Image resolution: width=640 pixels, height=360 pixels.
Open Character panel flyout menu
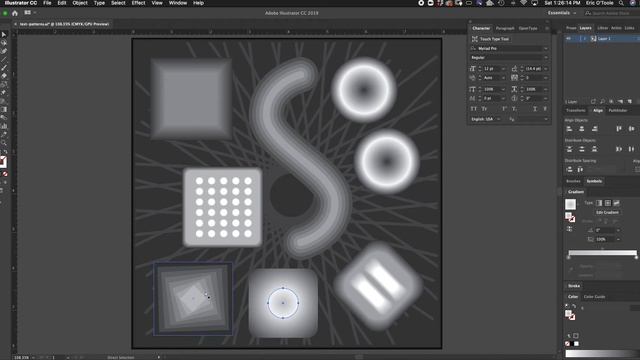547,29
